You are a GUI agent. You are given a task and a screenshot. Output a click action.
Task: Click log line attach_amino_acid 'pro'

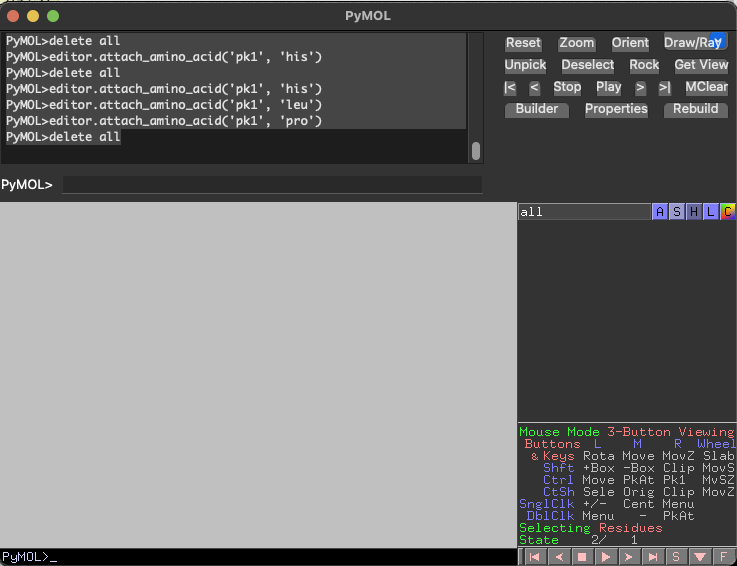point(164,121)
